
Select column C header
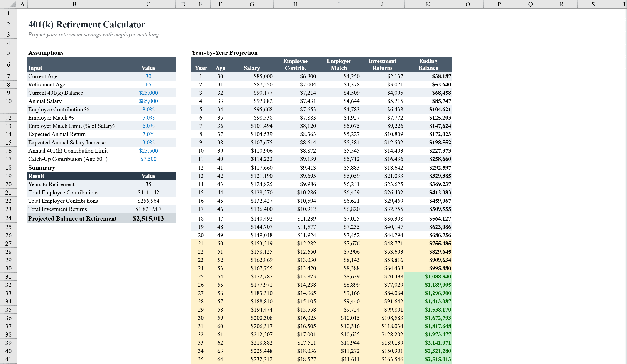[x=148, y=4]
